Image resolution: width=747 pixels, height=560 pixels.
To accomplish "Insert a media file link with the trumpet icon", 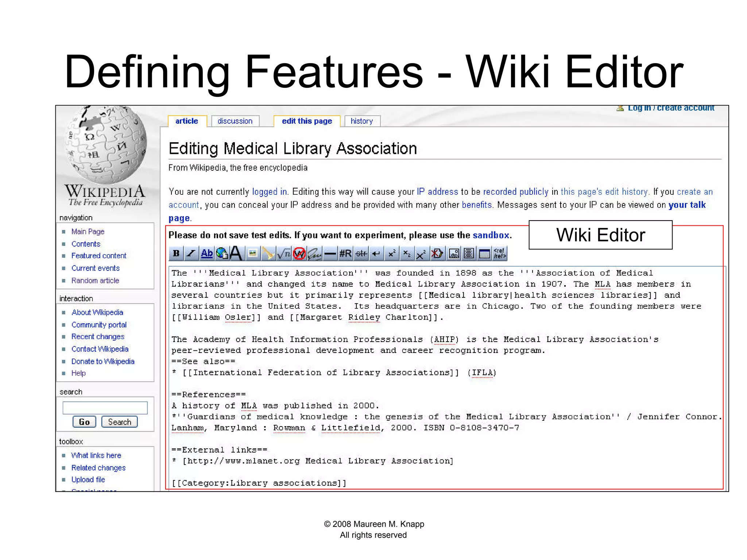I will coord(268,253).
